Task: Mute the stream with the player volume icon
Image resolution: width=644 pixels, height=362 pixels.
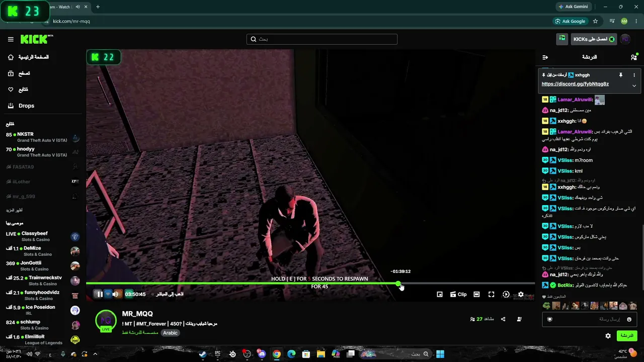Action: click(x=116, y=294)
